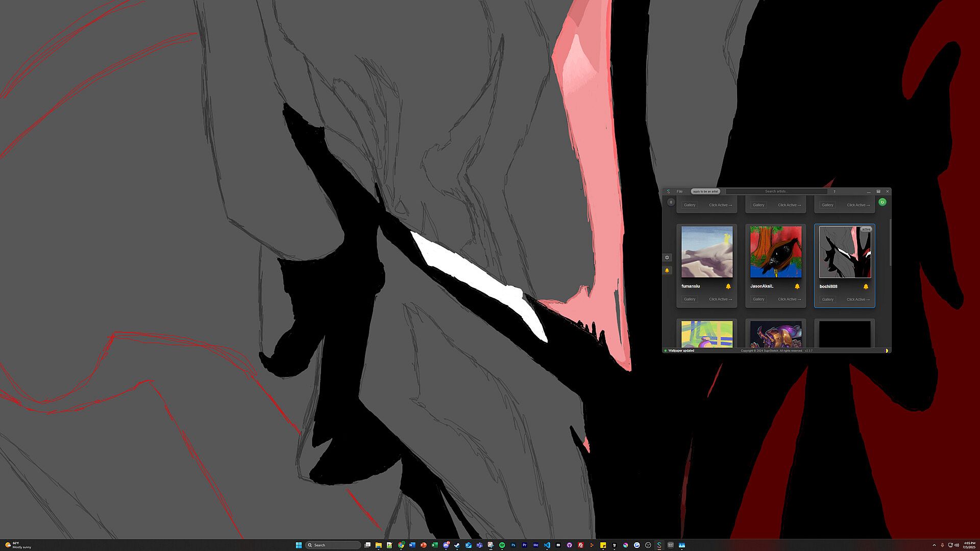Click the SuprSketch logo in the title bar
Image resolution: width=980 pixels, height=551 pixels.
click(668, 191)
